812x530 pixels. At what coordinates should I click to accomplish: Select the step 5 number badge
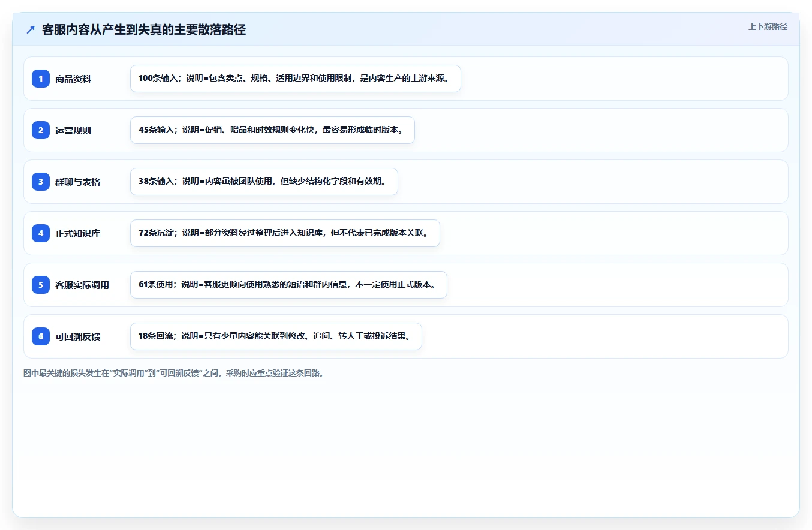click(41, 285)
